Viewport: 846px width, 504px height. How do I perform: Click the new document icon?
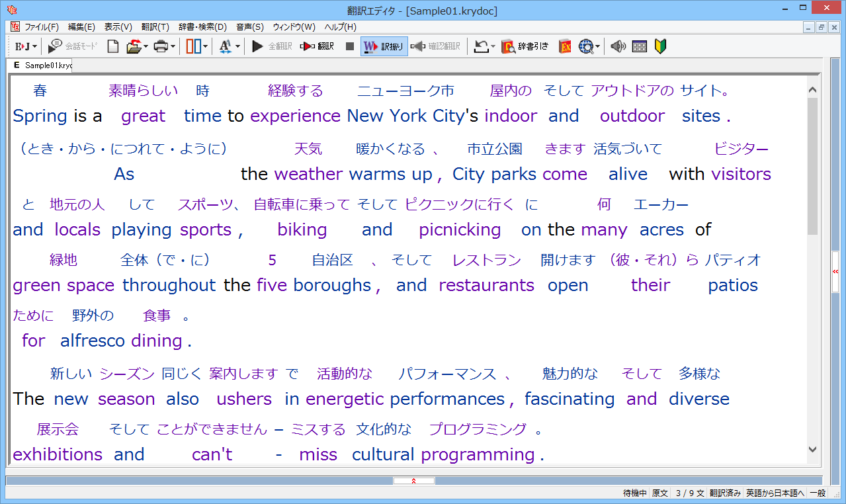pos(113,46)
